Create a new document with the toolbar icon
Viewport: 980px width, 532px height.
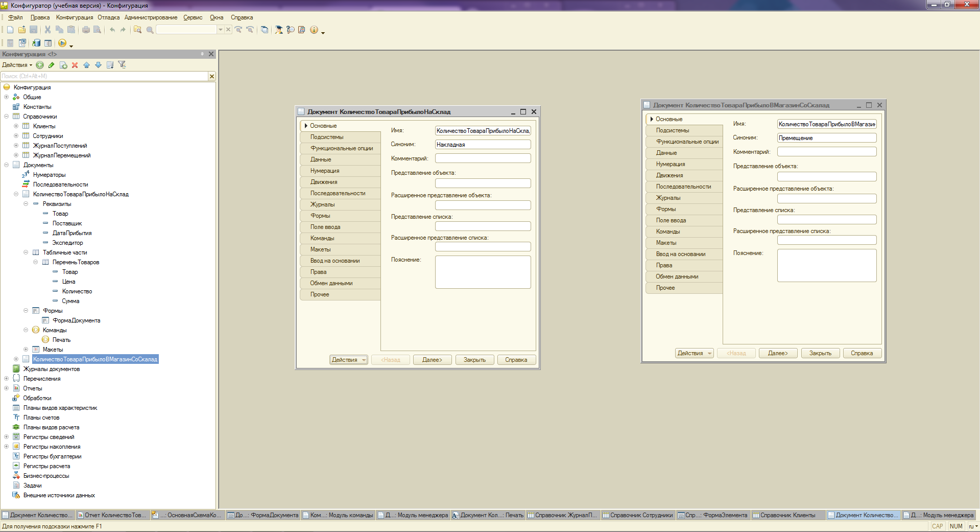coord(10,30)
